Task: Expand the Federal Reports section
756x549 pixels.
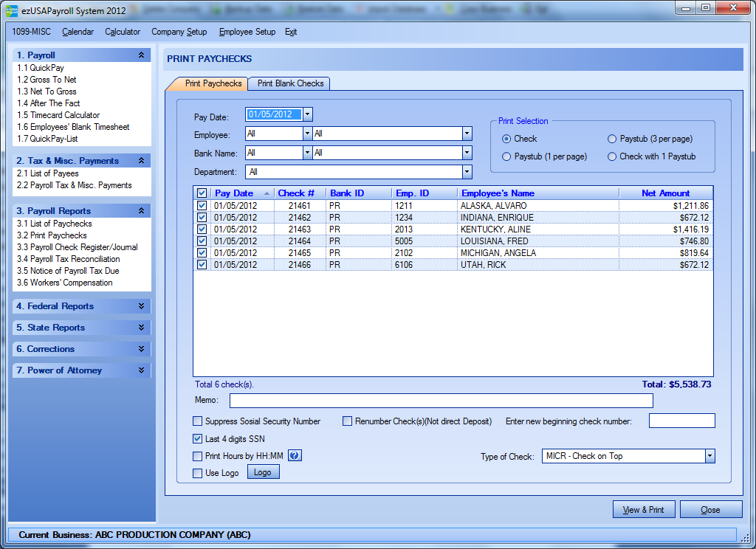Action: click(x=141, y=306)
